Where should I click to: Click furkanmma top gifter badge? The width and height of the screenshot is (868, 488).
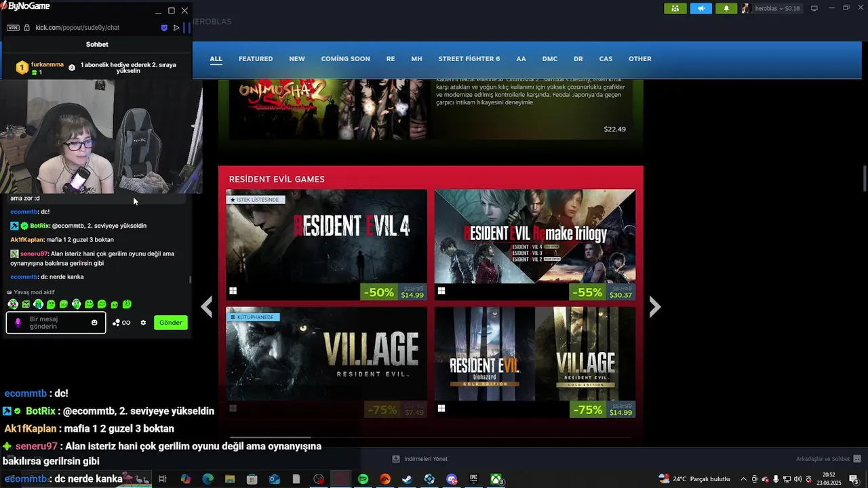click(x=22, y=67)
